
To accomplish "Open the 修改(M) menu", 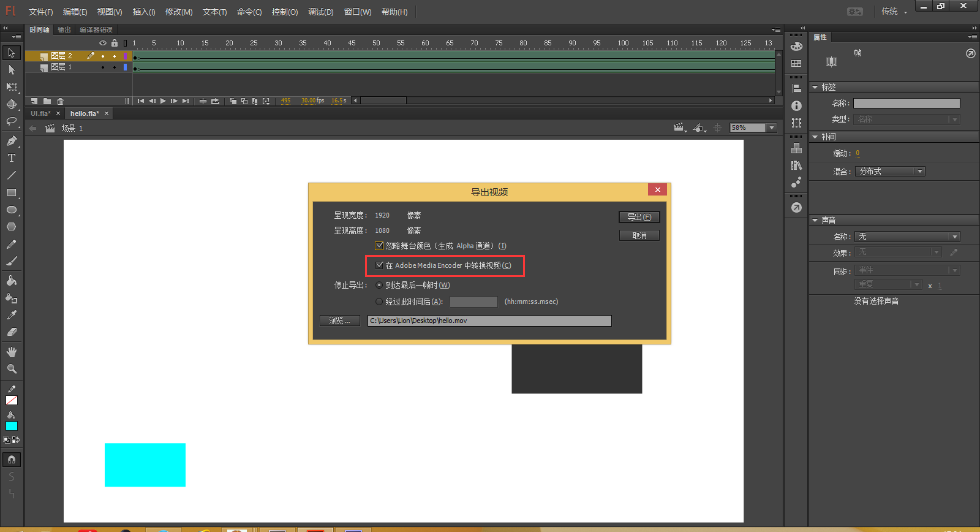I will (x=179, y=12).
